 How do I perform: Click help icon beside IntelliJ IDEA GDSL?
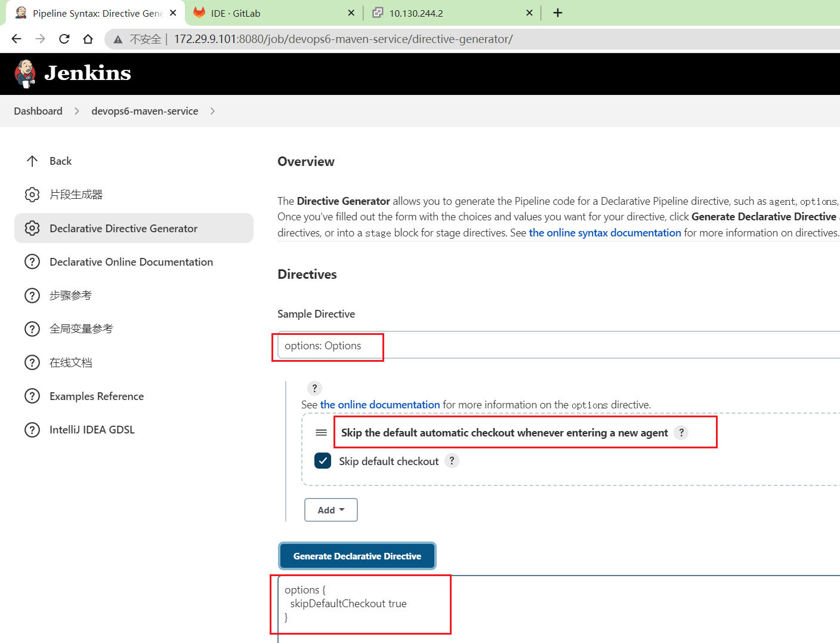(32, 430)
